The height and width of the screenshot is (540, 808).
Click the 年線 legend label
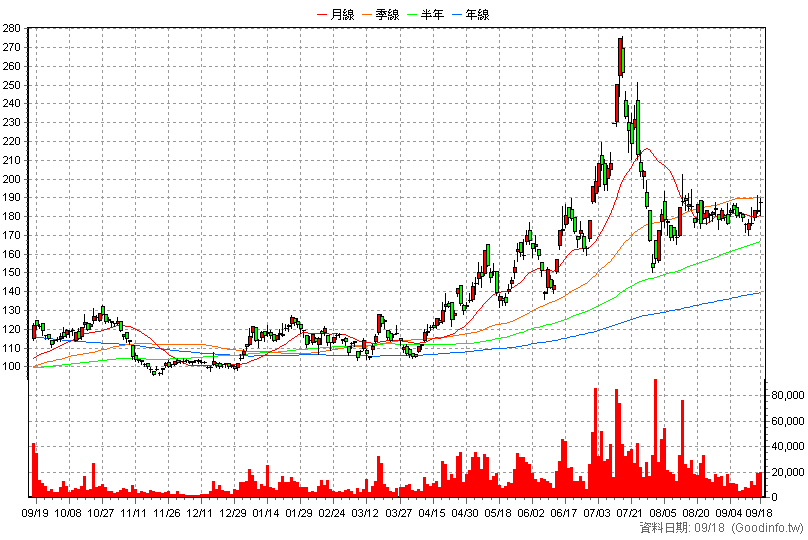tap(477, 14)
